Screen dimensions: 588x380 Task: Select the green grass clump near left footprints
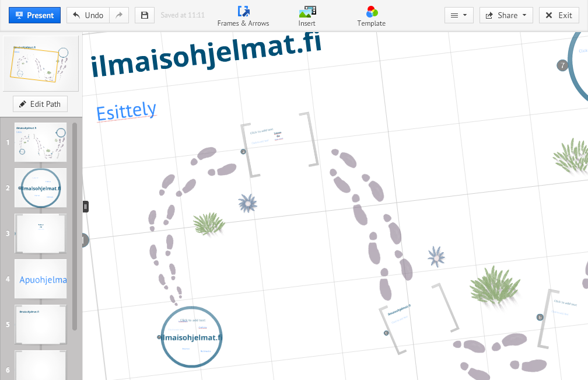click(x=209, y=224)
